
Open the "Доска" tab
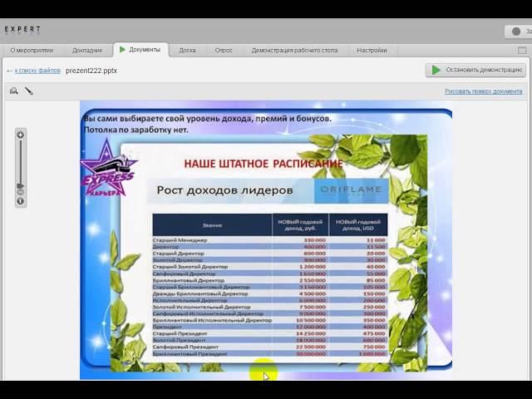(187, 50)
